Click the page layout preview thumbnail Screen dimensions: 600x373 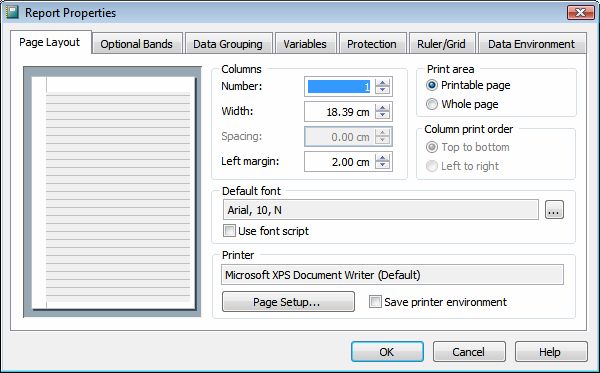(x=112, y=192)
